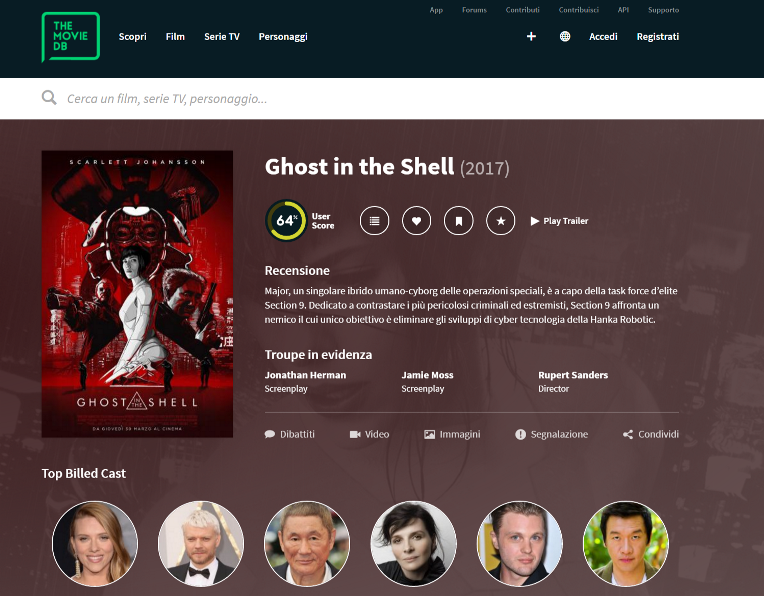Open the API link
The image size is (764, 600).
pos(623,10)
